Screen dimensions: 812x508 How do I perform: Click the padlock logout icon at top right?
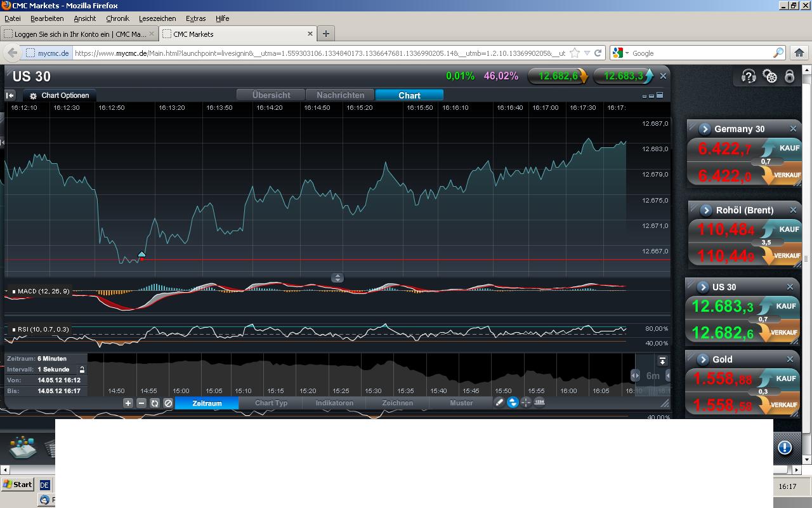[789, 76]
